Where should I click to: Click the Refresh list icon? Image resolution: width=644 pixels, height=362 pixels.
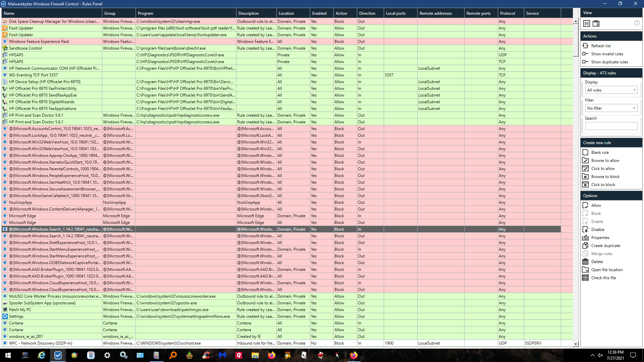coord(585,46)
